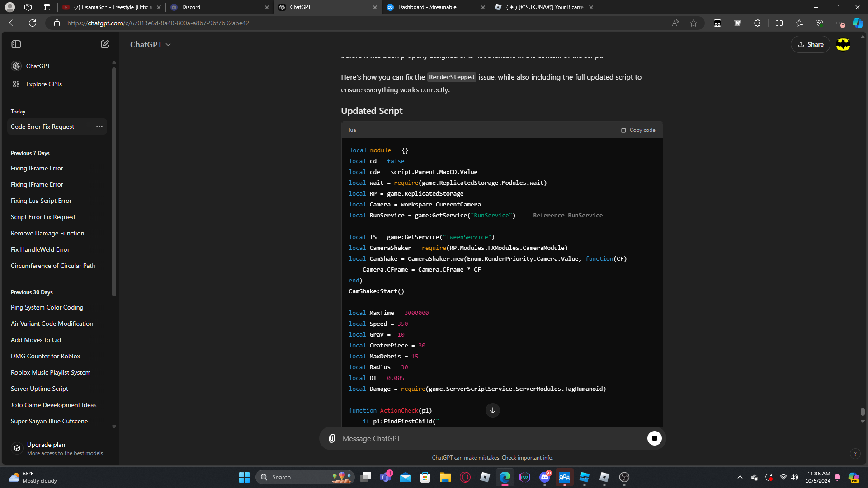Open the help question mark button
The height and width of the screenshot is (488, 868).
[x=855, y=454]
